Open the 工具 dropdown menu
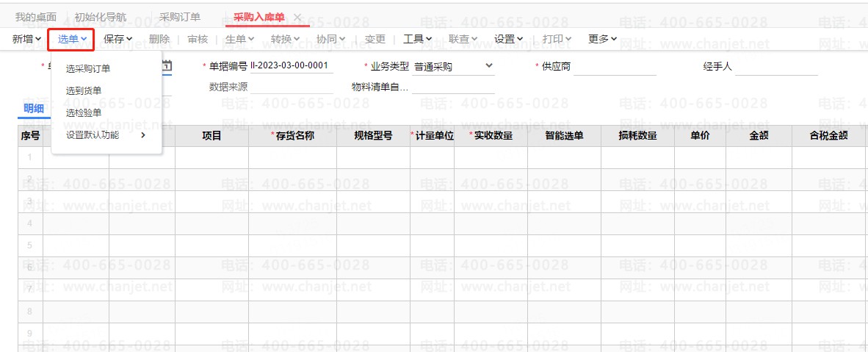Screen dimensions: 868x352 417,39
